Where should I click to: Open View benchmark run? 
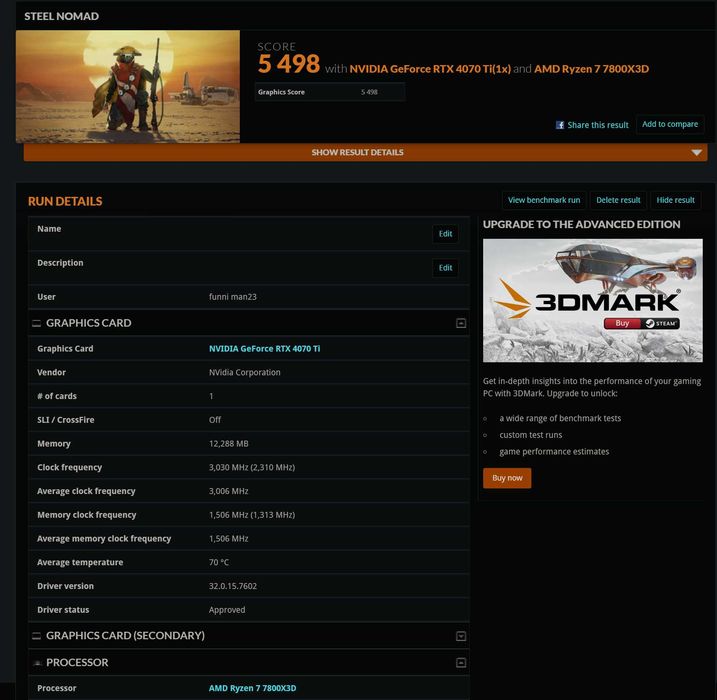tap(544, 200)
